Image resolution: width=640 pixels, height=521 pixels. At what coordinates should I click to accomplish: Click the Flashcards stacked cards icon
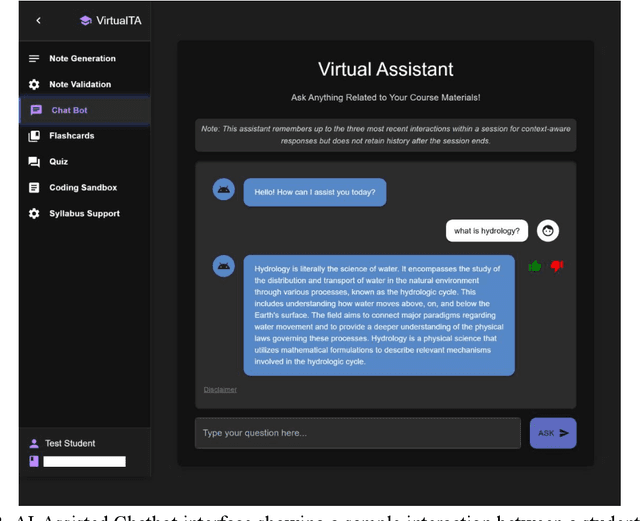click(34, 136)
